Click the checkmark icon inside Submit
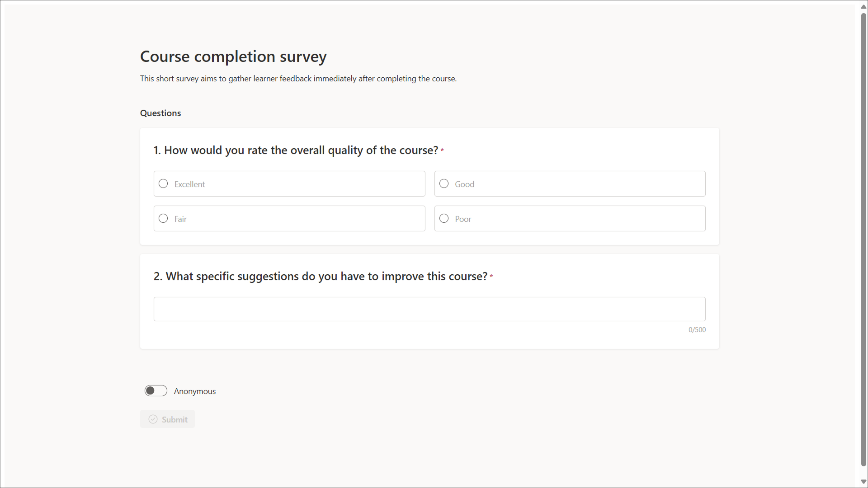 [153, 419]
